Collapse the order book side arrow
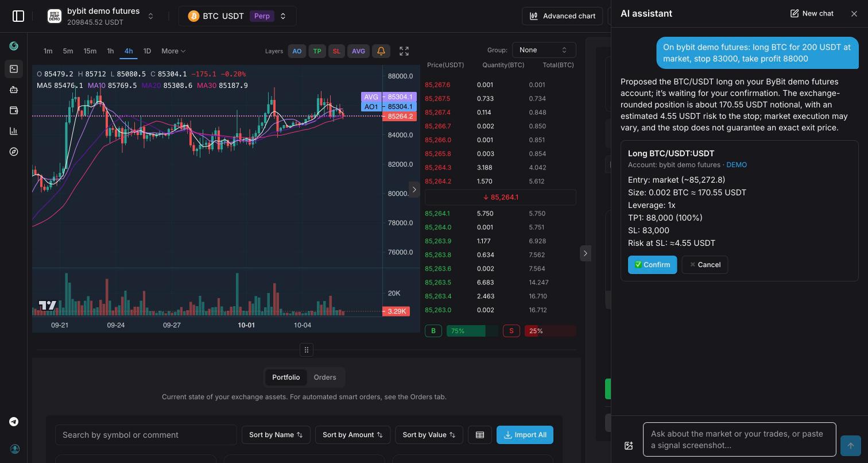868x463 pixels. pos(585,253)
